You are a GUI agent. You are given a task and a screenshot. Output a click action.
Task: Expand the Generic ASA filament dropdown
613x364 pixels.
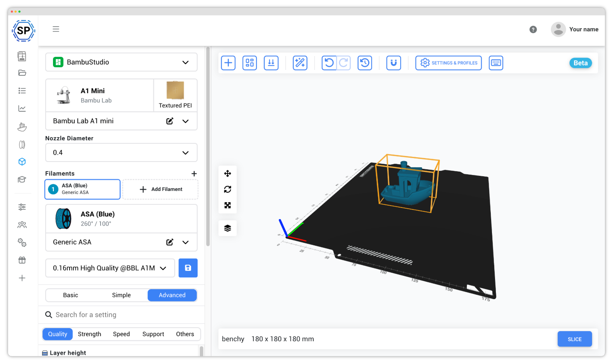(186, 242)
